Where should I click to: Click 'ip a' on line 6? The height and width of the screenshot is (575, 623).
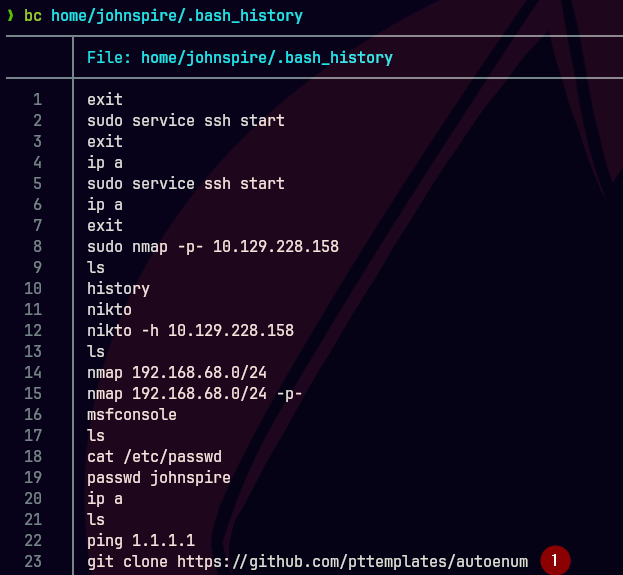point(105,205)
